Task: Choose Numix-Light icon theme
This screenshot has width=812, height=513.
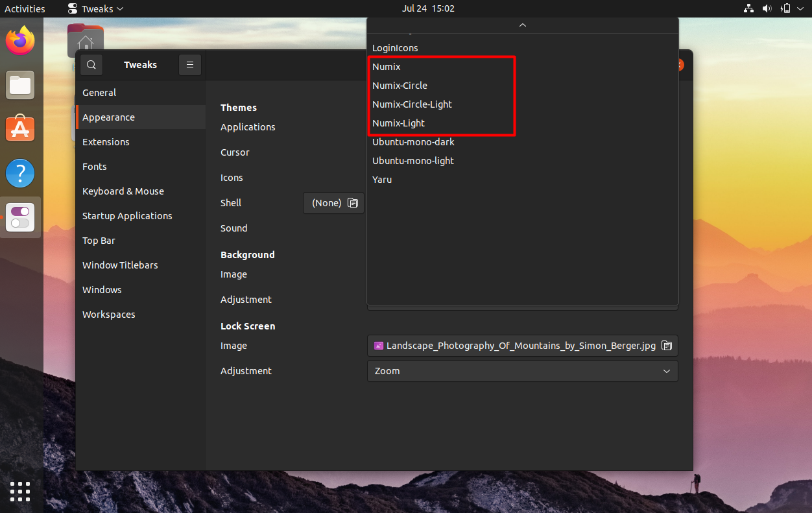Action: tap(523, 123)
